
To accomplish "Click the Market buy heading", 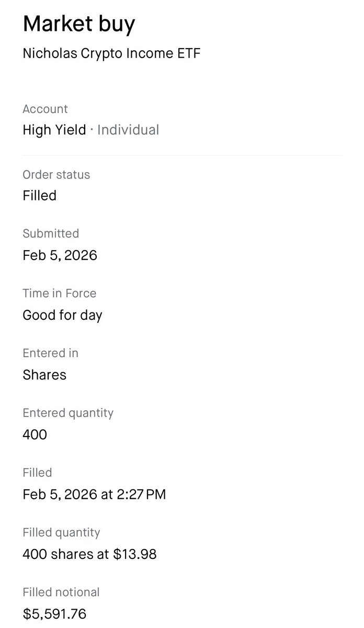I will [78, 25].
